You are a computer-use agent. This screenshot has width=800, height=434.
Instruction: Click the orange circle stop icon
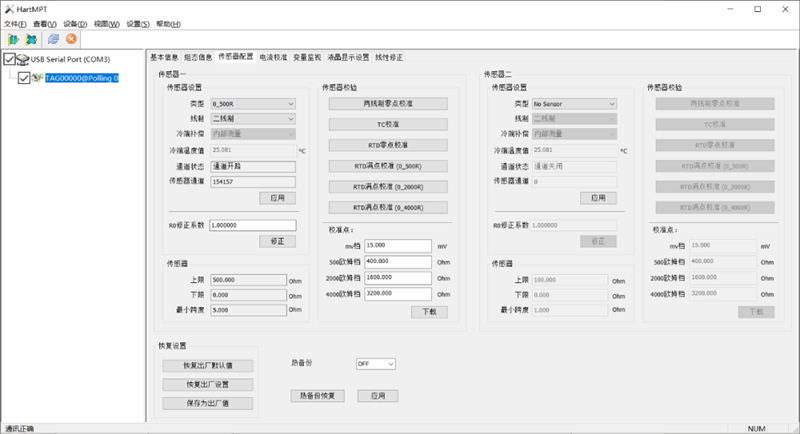click(x=71, y=39)
